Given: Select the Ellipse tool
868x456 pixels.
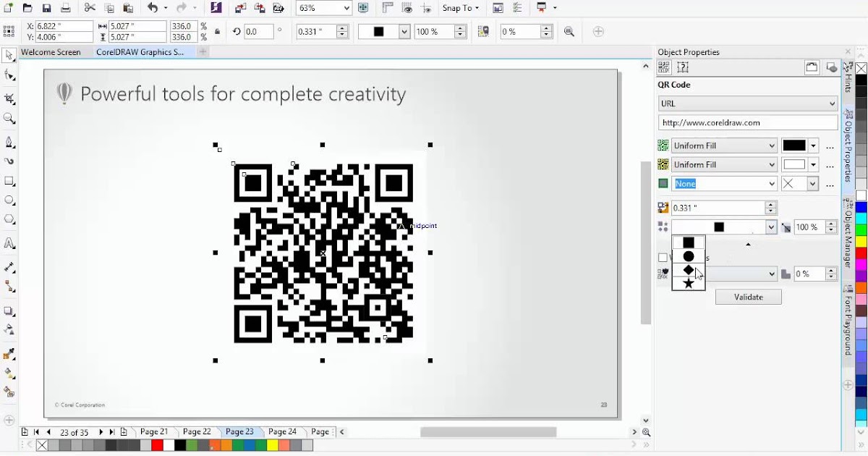Looking at the screenshot, I should [9, 200].
